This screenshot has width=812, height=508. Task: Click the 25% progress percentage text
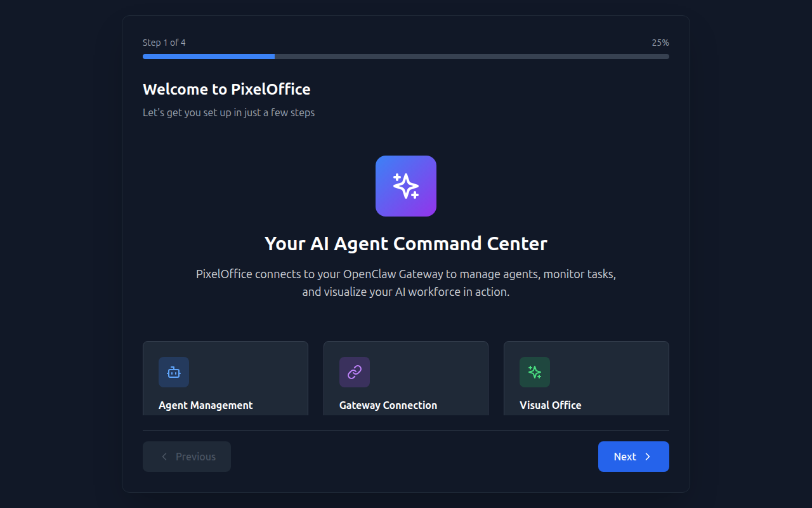coord(660,43)
